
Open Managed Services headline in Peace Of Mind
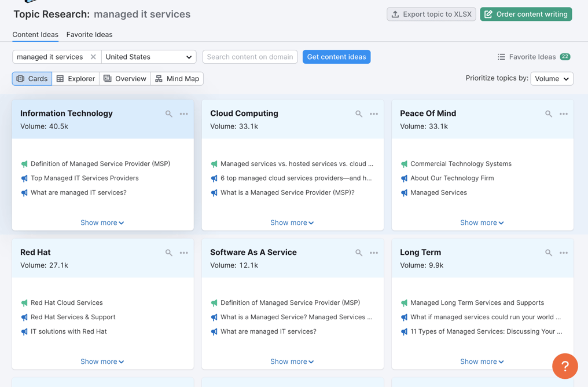coord(438,192)
